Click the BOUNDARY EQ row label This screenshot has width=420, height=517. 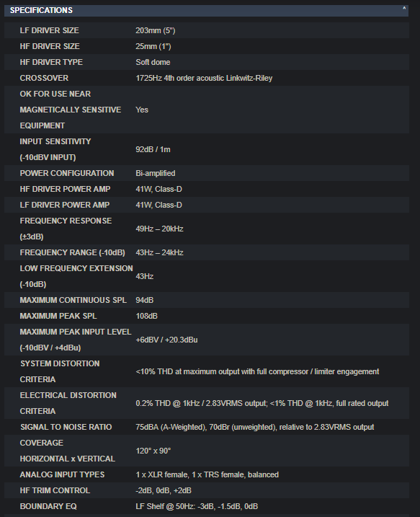pos(48,506)
